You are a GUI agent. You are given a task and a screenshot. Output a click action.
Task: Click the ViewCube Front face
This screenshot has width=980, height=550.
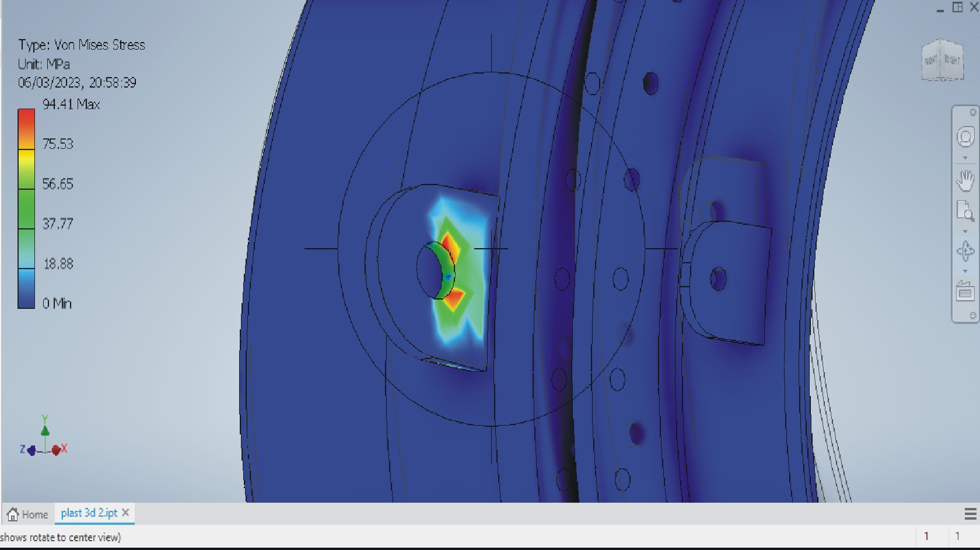(x=930, y=60)
